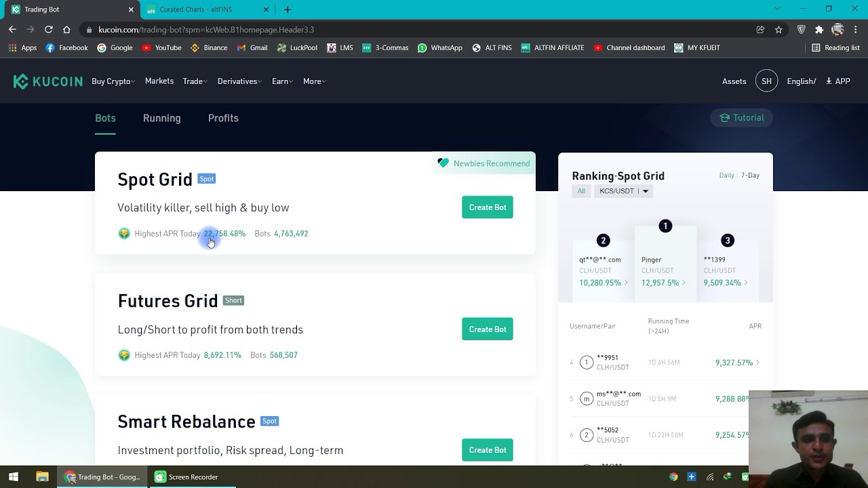
Task: Expand the Trade menu
Action: pos(195,81)
